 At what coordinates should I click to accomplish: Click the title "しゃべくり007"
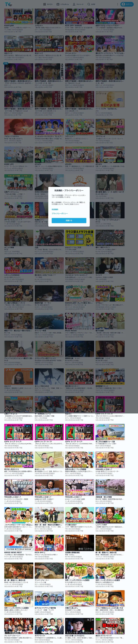101,525
